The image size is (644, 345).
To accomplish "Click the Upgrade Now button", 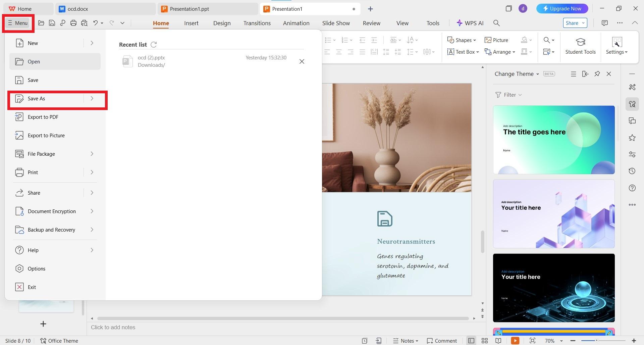I will [562, 9].
